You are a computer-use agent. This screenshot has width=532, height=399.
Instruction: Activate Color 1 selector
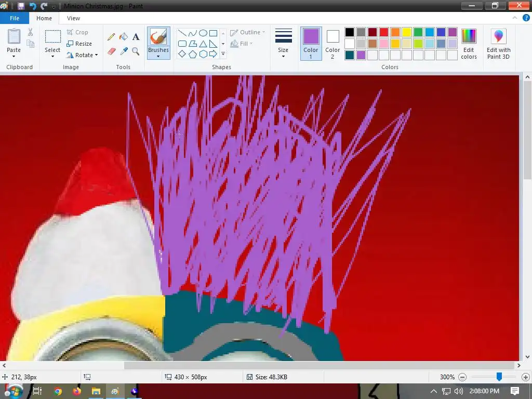(x=311, y=44)
